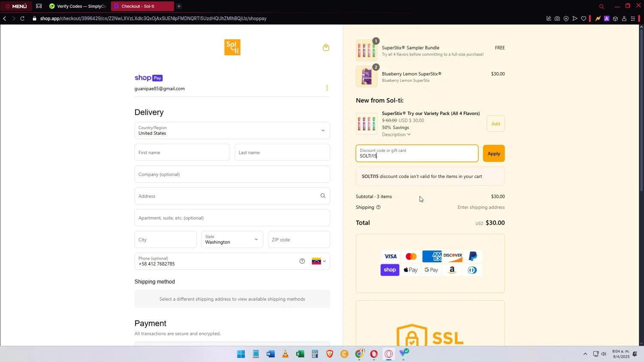This screenshot has height=362, width=644.
Task: Go back to previous page
Action: (x=4, y=18)
